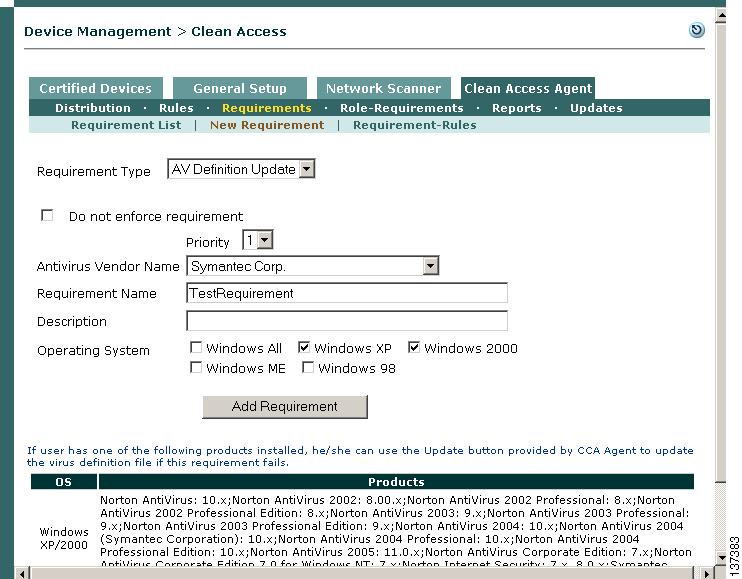Click into the Requirement Name field
Image resolution: width=742 pixels, height=579 pixels.
(x=347, y=293)
